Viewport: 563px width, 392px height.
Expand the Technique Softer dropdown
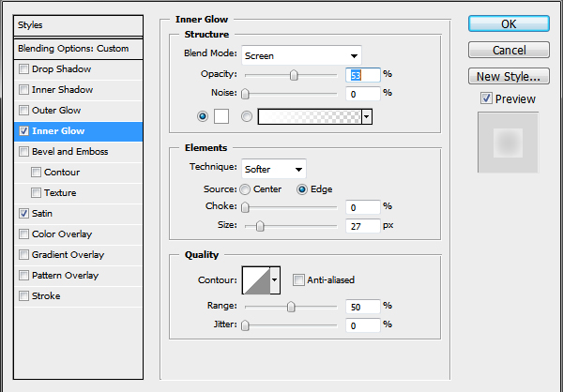coord(274,169)
